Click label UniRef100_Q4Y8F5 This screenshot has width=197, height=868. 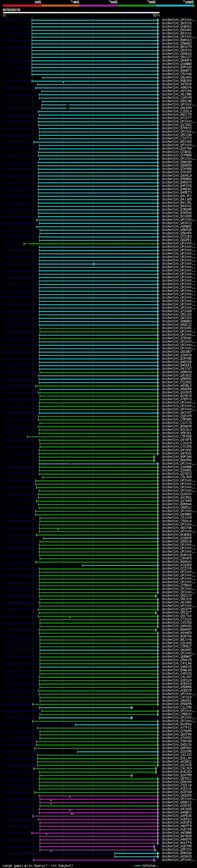point(177,440)
